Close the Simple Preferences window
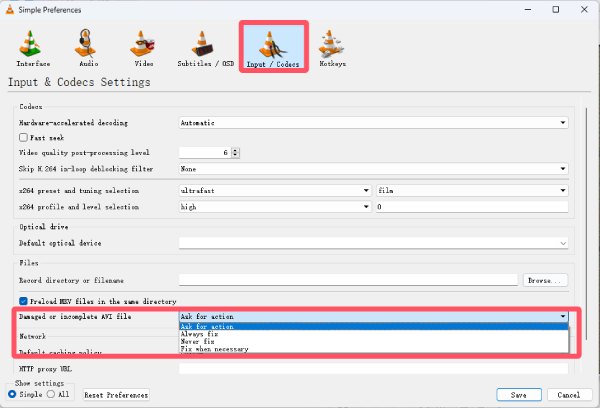 584,10
